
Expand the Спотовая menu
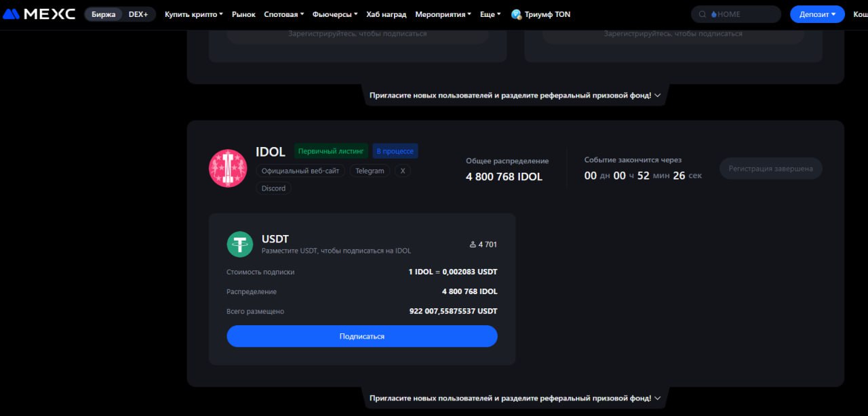284,14
